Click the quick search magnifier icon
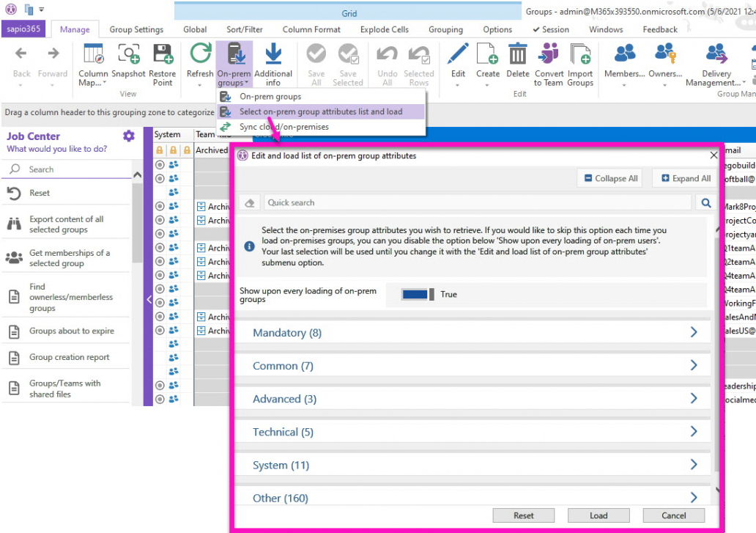Screen dimensions: 756x533 [706, 202]
